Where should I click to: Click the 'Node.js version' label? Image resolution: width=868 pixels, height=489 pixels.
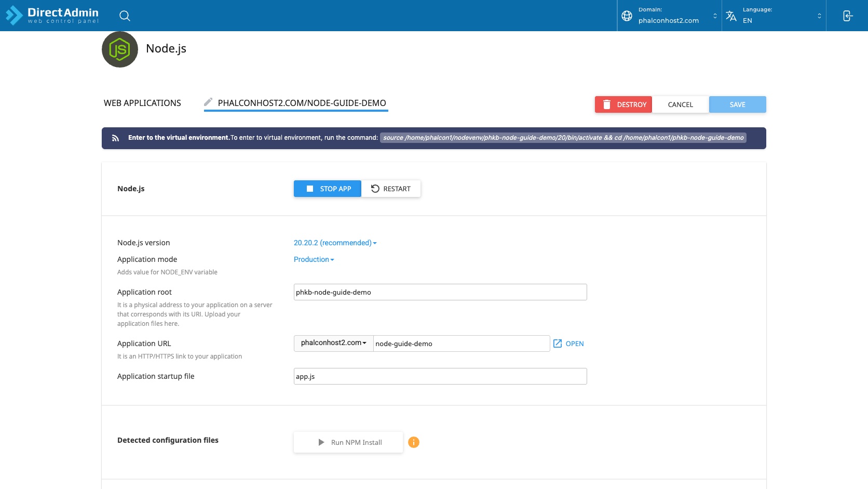[144, 243]
